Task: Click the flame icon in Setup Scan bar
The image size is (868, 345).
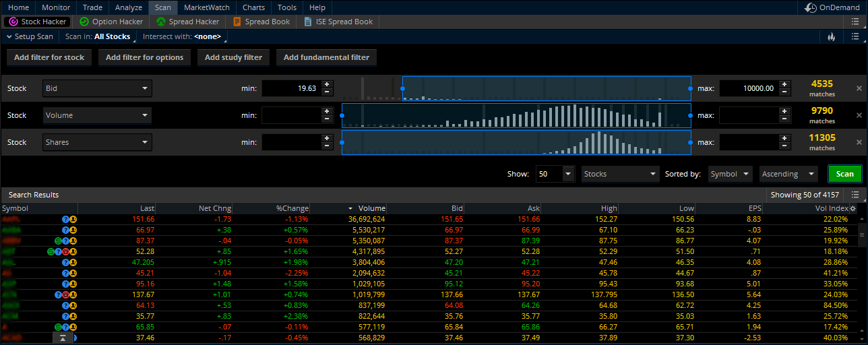Action: pos(831,36)
